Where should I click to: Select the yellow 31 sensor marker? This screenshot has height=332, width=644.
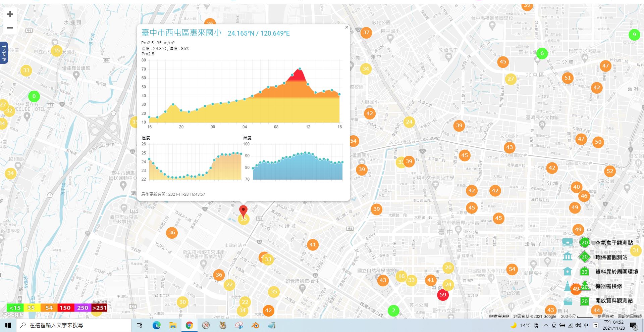coord(636,250)
